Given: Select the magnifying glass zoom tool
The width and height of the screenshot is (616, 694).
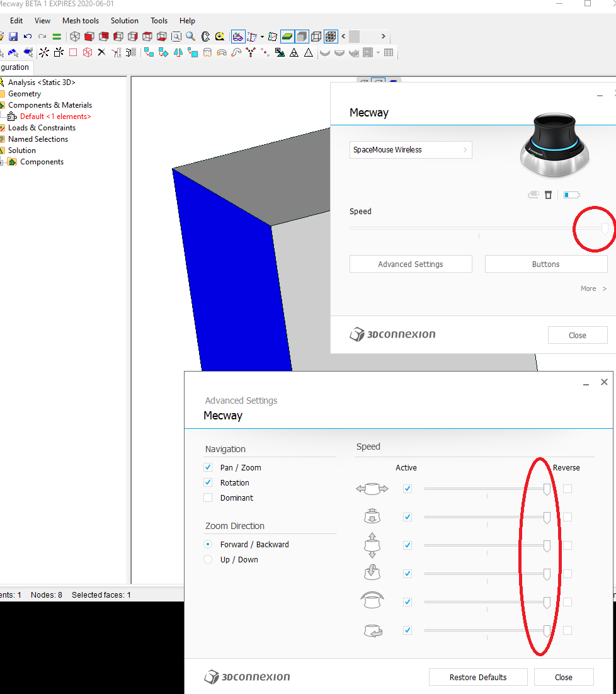Looking at the screenshot, I should (191, 37).
